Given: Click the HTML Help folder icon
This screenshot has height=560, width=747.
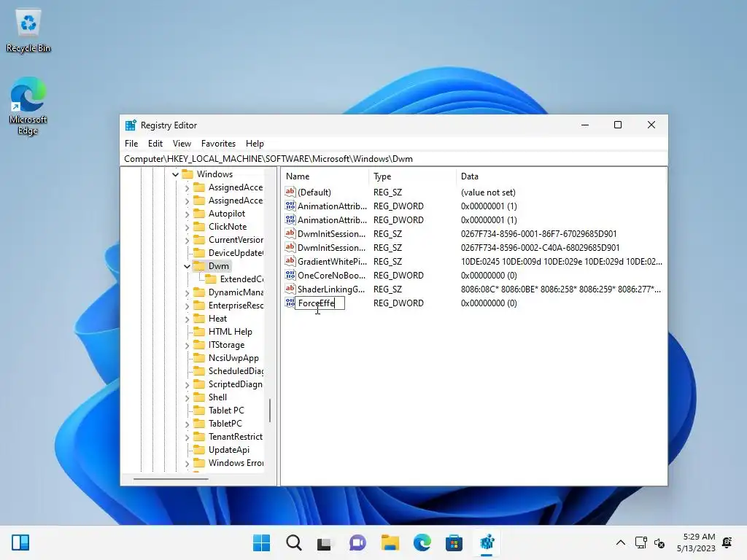Looking at the screenshot, I should point(199,332).
